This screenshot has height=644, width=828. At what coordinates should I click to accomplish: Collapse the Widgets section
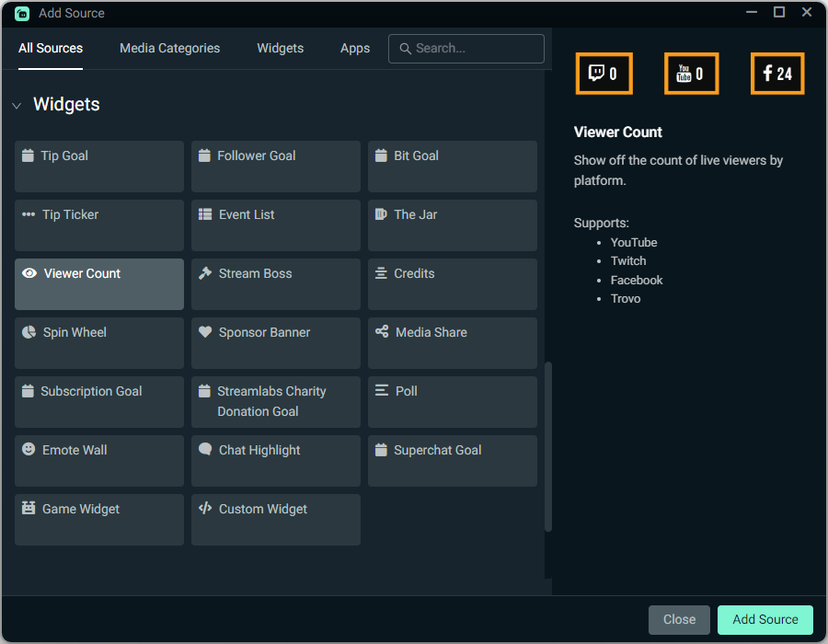(x=17, y=105)
